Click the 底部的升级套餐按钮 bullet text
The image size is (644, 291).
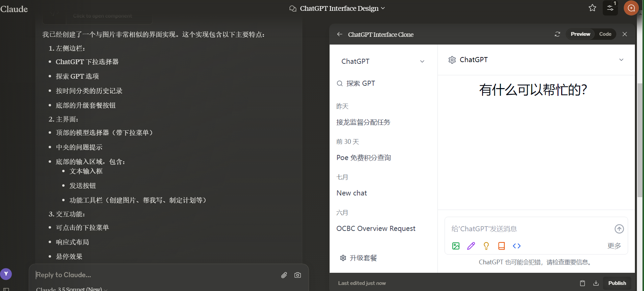tap(86, 105)
